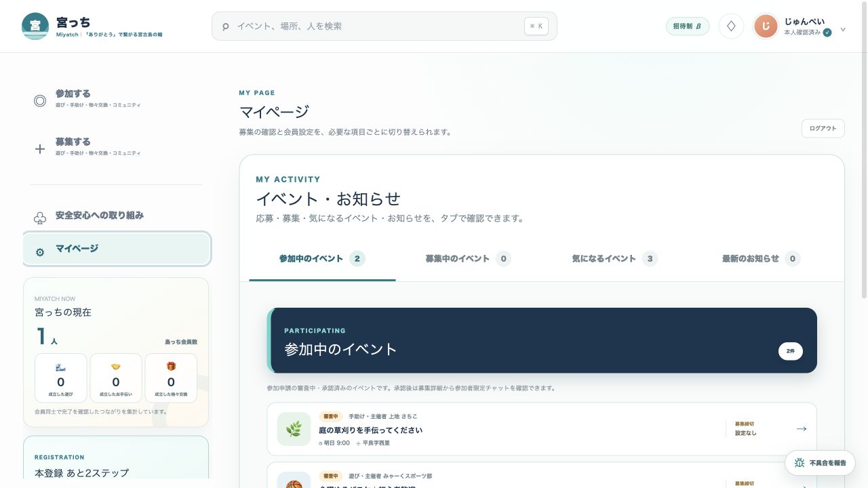Expand the user account dropdown chevron

coord(843,29)
